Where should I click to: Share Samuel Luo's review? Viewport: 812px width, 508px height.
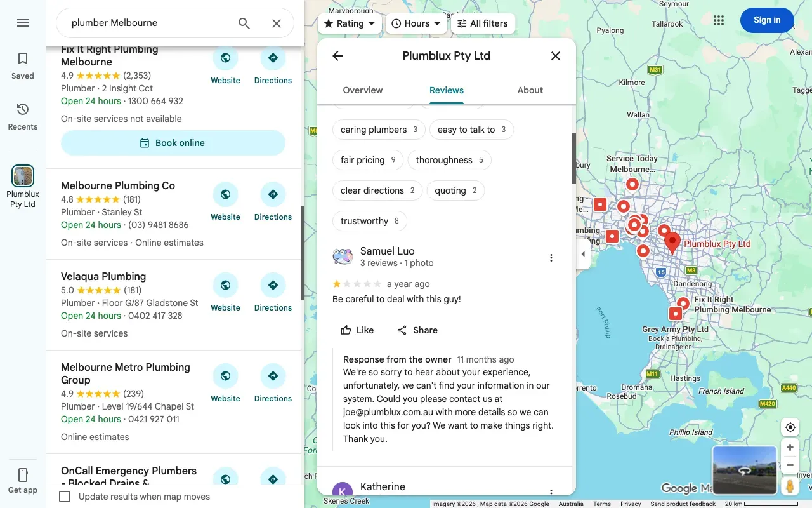(417, 330)
